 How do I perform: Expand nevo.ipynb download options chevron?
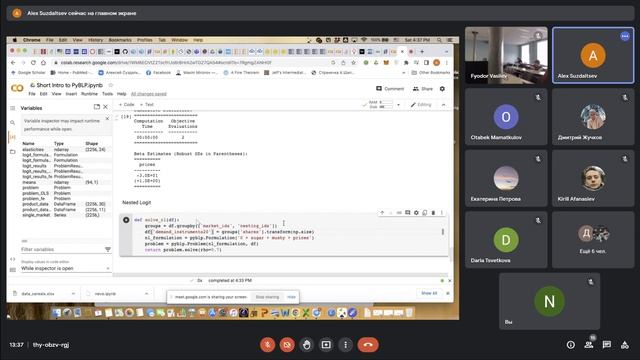click(146, 293)
